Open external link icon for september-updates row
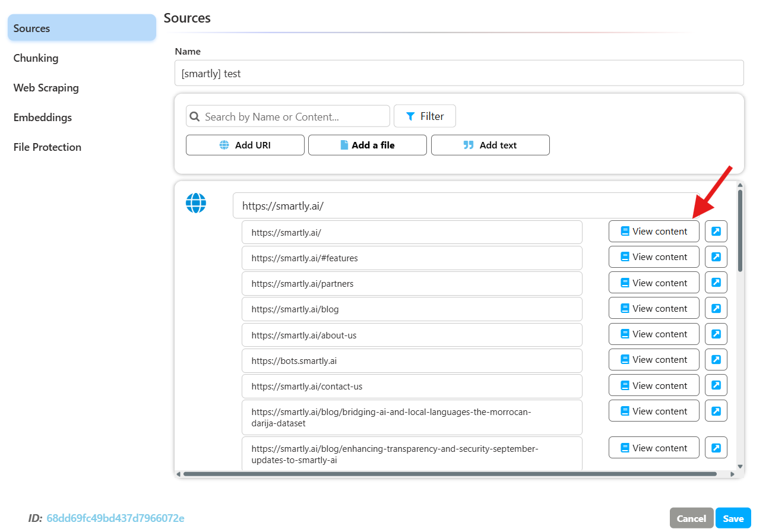This screenshot has height=532, width=769. (716, 448)
